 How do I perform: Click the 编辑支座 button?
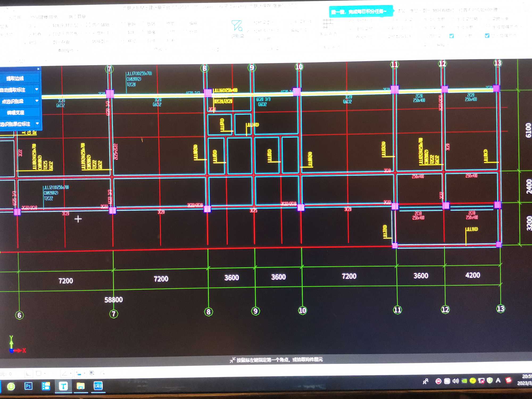coord(19,113)
